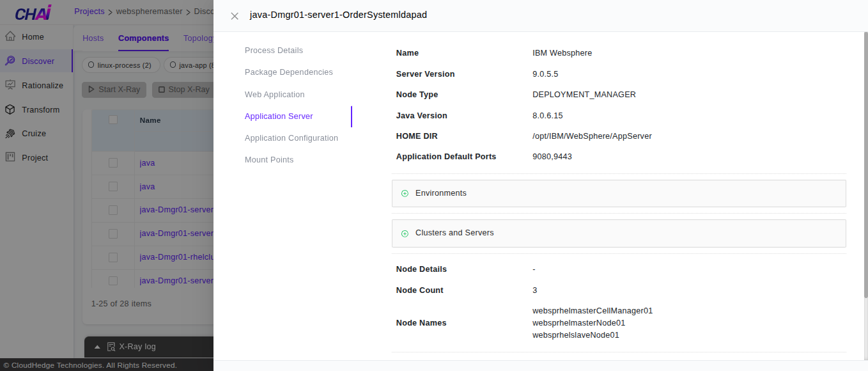The image size is (868, 371).
Task: Click the Start X-Ray button
Action: [114, 90]
